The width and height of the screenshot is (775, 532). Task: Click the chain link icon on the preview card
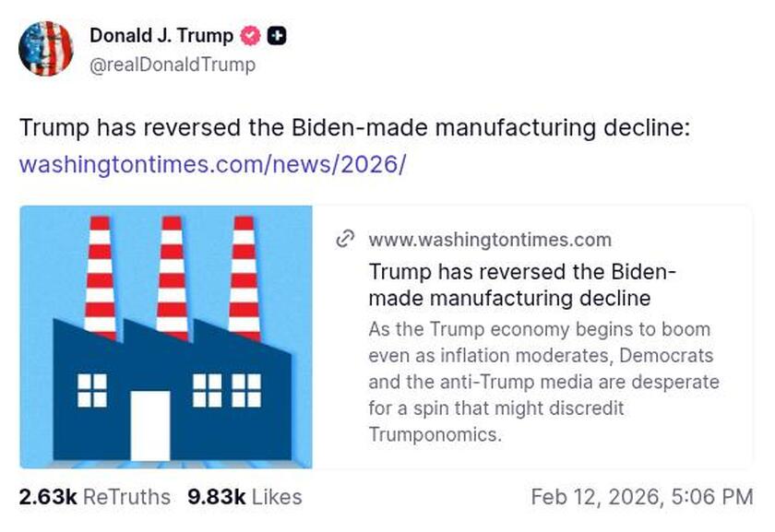(346, 239)
